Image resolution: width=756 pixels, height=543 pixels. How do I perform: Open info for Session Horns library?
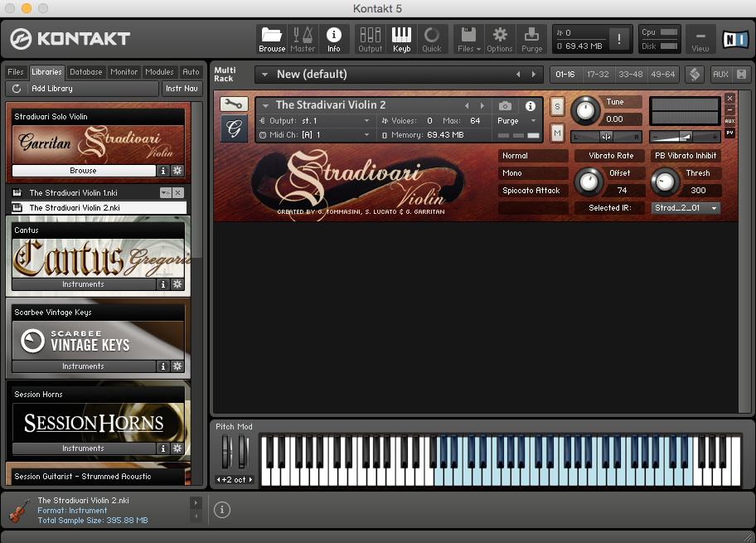pos(163,448)
